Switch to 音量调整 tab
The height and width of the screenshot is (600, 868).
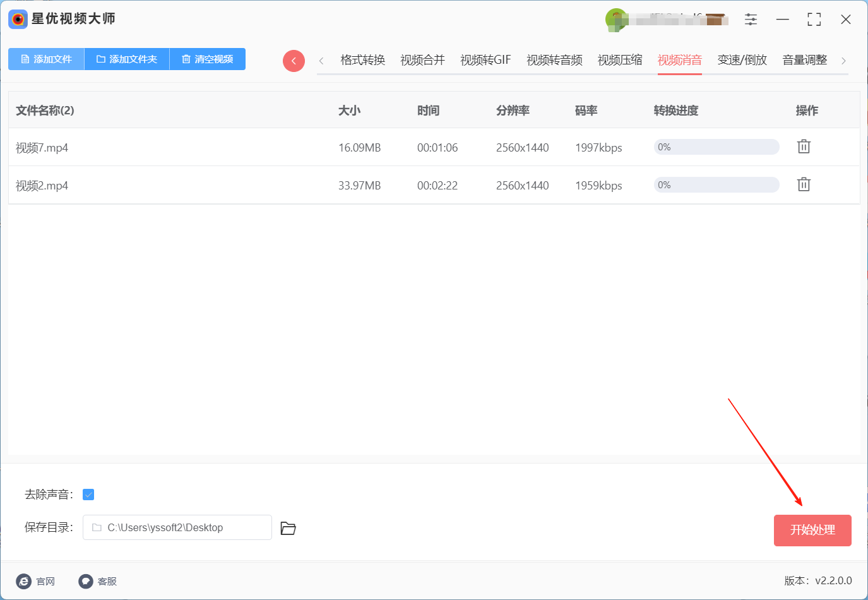click(804, 60)
